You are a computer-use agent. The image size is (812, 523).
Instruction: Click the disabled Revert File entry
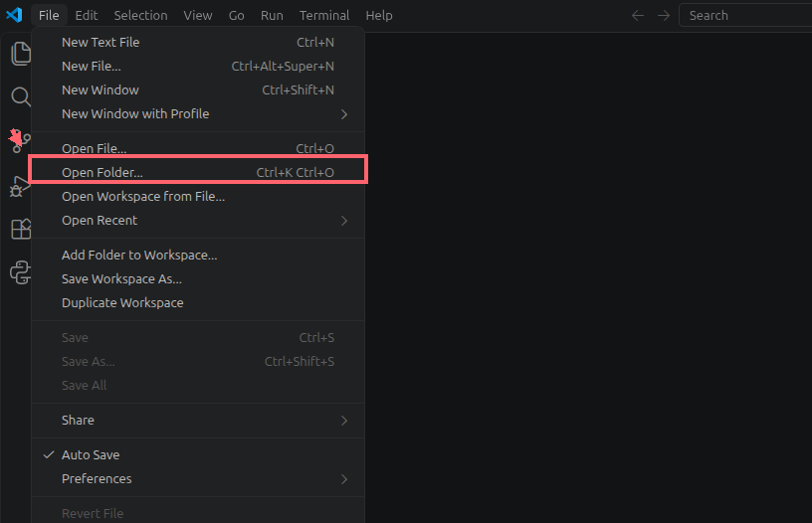198,513
